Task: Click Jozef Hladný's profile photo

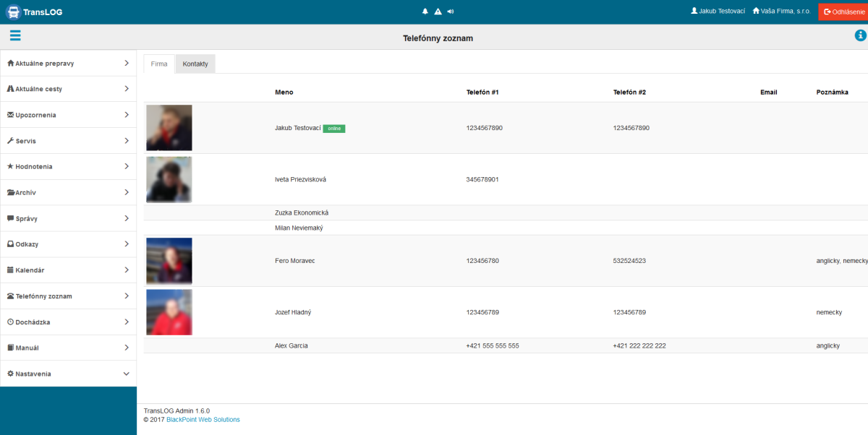Action: point(169,312)
